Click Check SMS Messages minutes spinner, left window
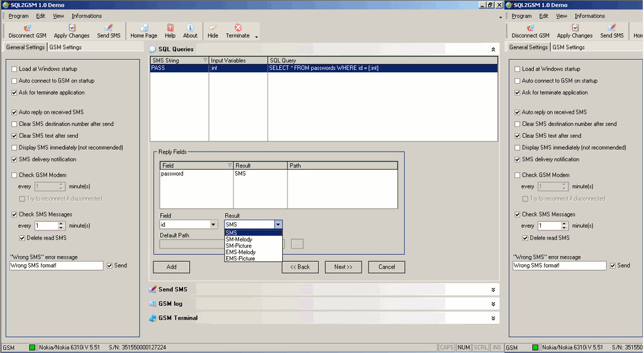 tap(62, 226)
